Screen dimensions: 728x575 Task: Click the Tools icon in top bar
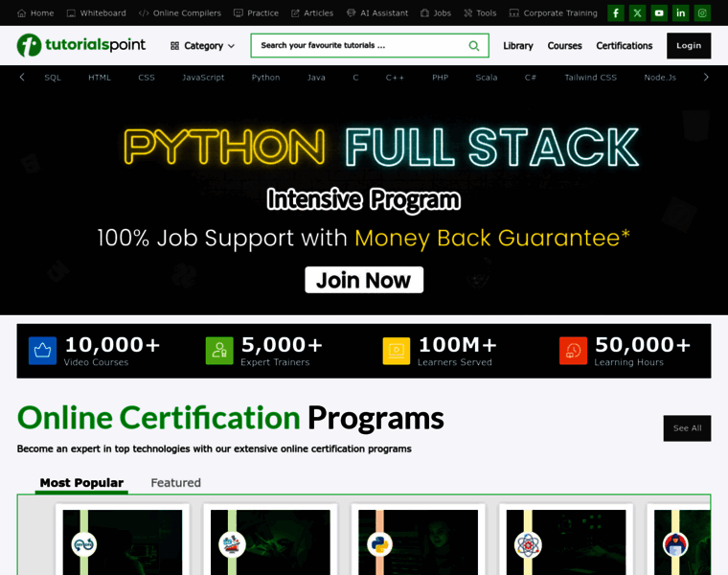pyautogui.click(x=468, y=13)
